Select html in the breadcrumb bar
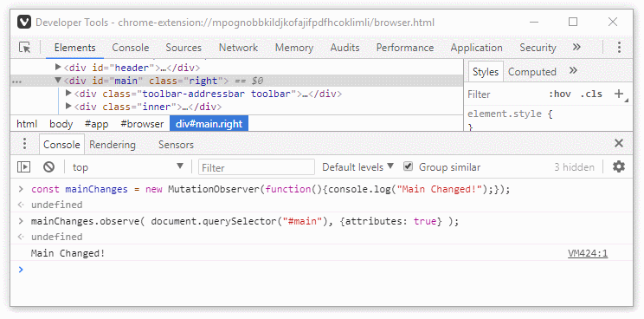The image size is (644, 319). (x=27, y=124)
